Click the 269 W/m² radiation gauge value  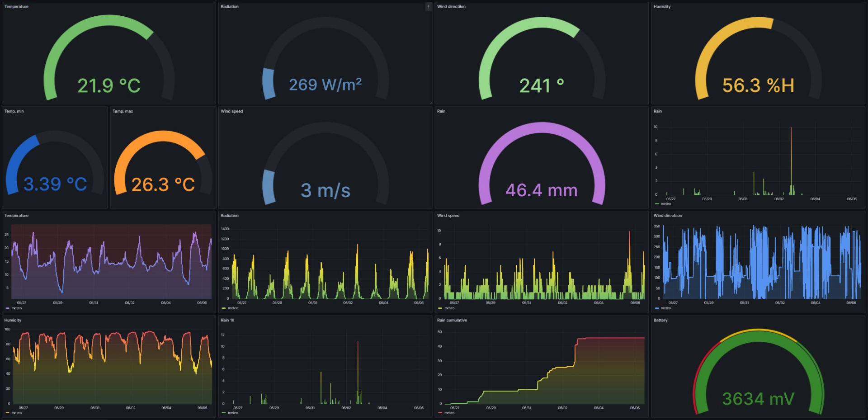(x=325, y=85)
